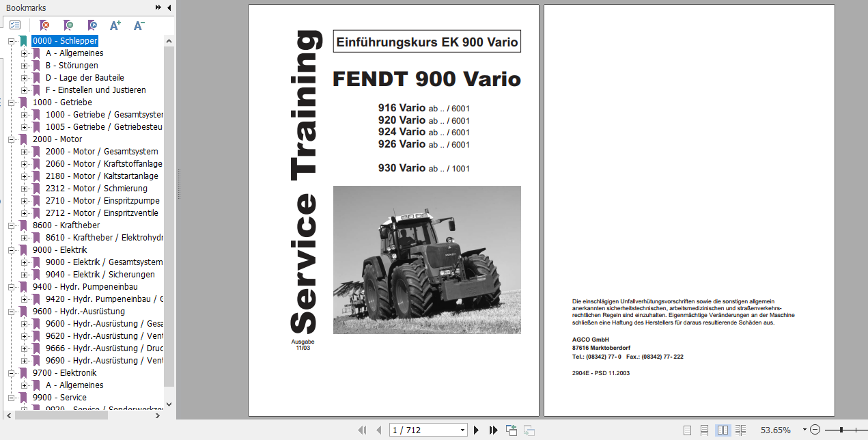Expand 2060 - Motor / Kraftstoffanlage
Image resolution: width=868 pixels, height=440 pixels.
[x=25, y=164]
